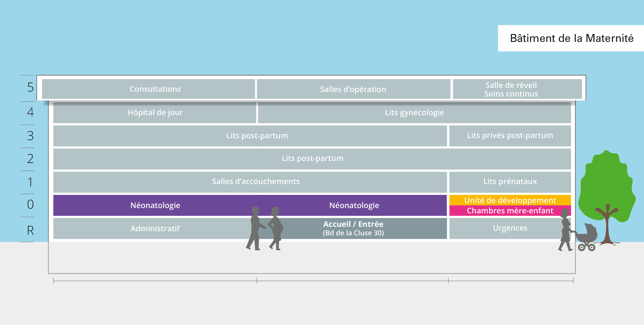Click the Consultations block on floor 5
This screenshot has height=325, width=644.
[148, 89]
